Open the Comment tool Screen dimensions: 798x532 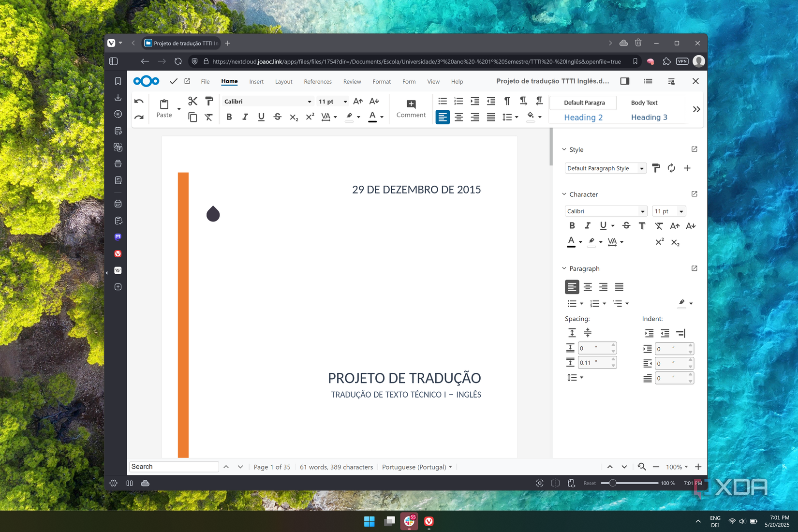(411, 108)
